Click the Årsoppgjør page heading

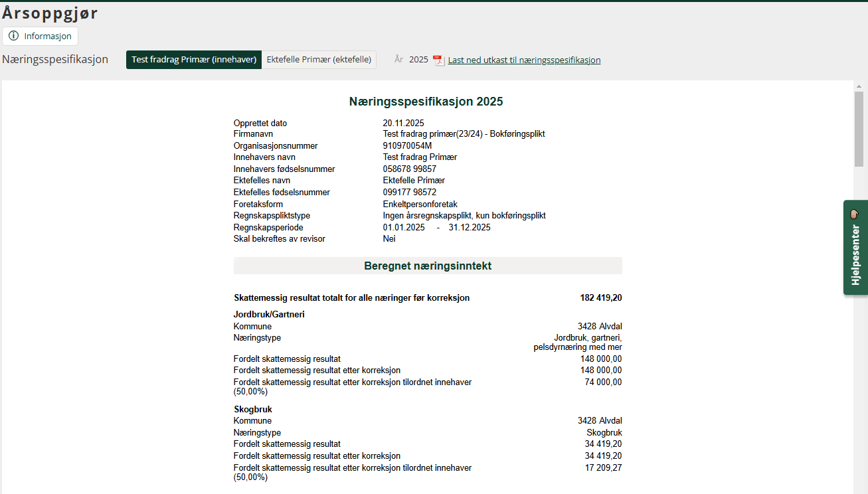click(x=50, y=13)
